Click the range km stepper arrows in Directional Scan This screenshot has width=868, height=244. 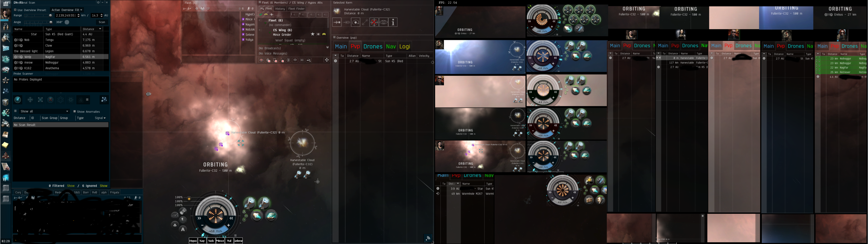pos(79,16)
